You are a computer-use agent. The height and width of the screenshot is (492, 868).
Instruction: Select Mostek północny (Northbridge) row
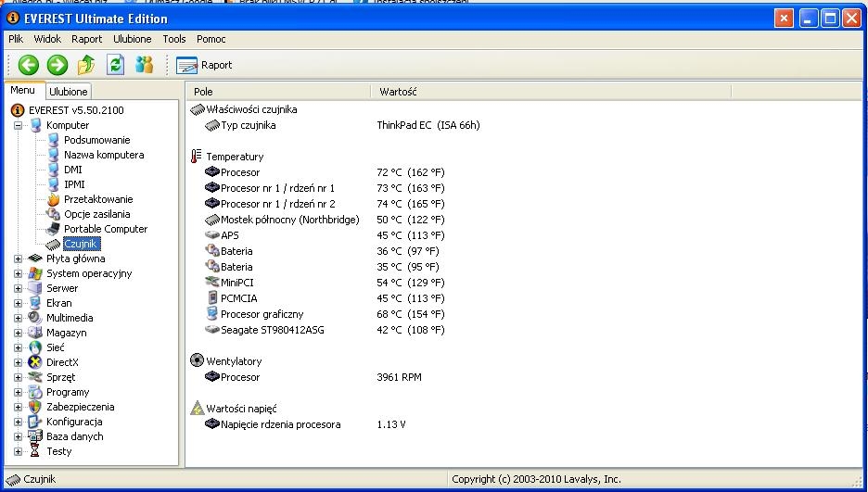click(x=325, y=220)
